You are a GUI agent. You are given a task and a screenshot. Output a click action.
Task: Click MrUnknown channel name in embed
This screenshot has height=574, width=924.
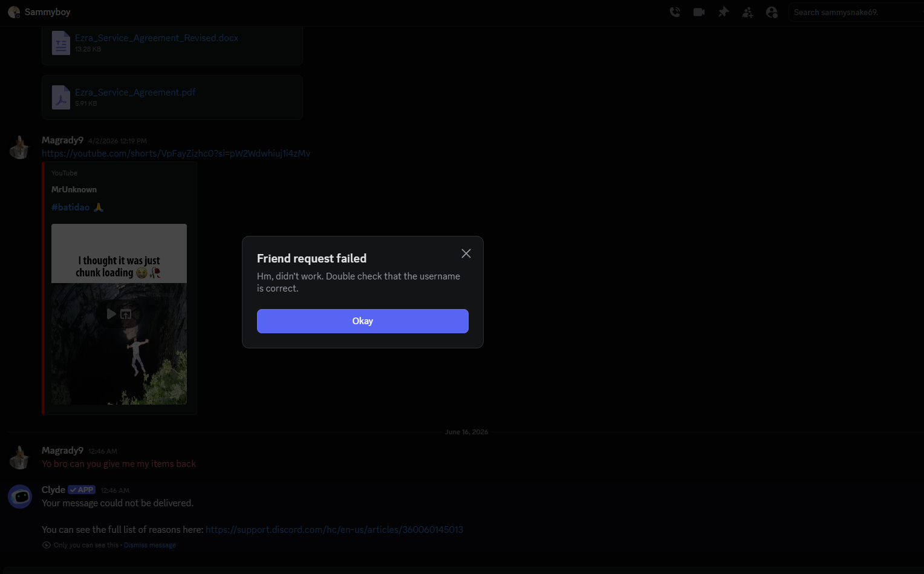coord(74,189)
